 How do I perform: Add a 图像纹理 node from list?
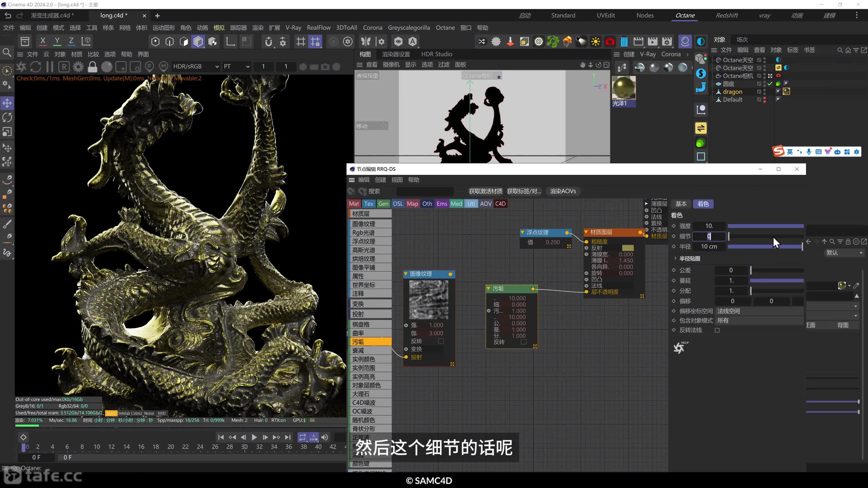pyautogui.click(x=370, y=224)
